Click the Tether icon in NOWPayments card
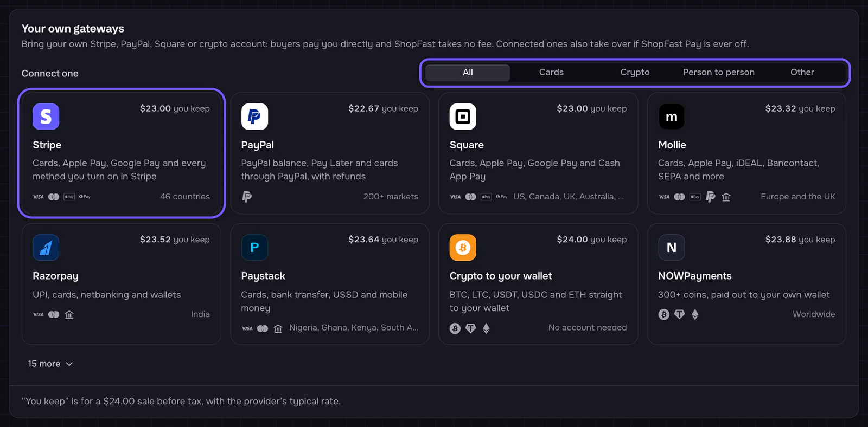 (679, 314)
